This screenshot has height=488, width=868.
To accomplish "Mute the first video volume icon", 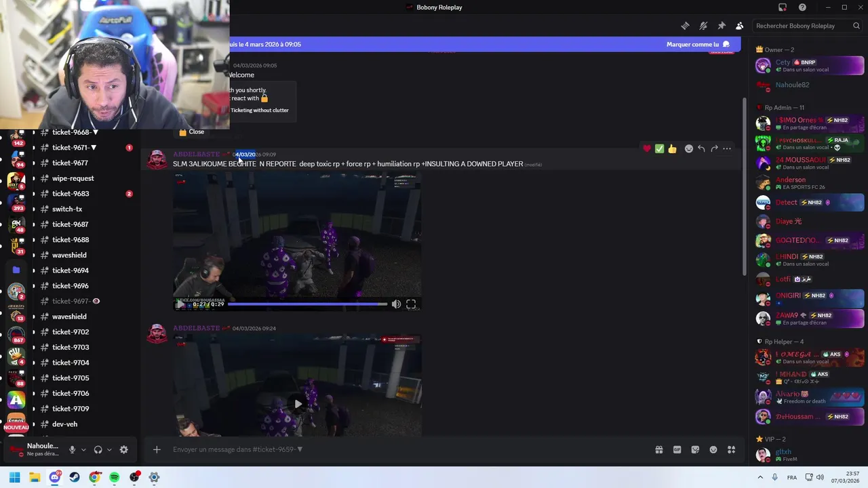I will 396,304.
